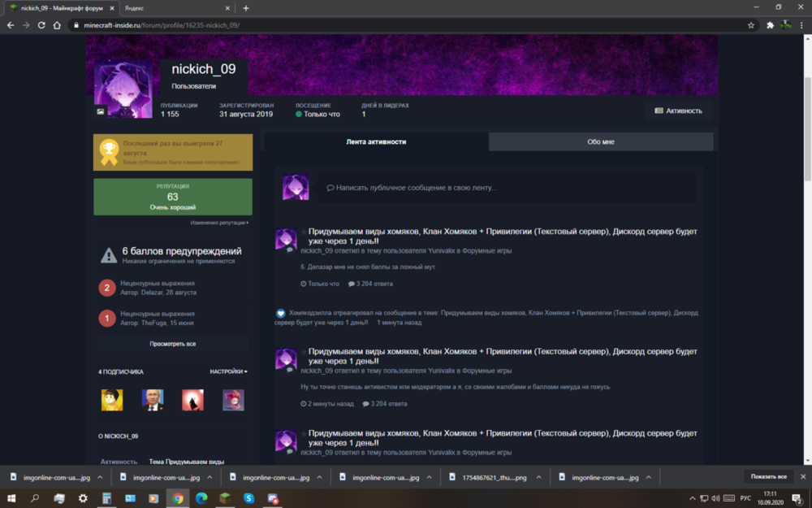This screenshot has height=508, width=812.
Task: Open the browser home page icon
Action: point(57,25)
